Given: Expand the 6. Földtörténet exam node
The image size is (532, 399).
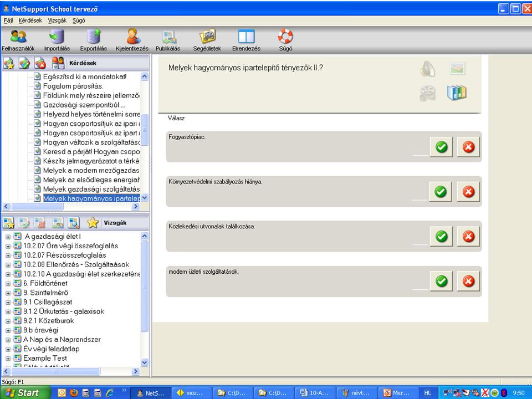Looking at the screenshot, I should coord(8,283).
